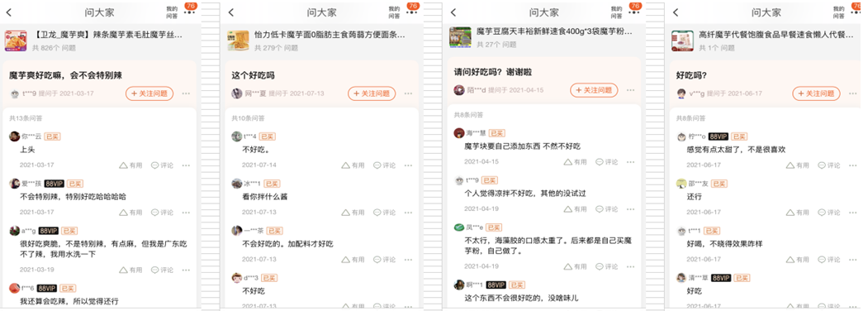View the profile avatar of answerer 你***云
The width and height of the screenshot is (868, 311).
coord(14,136)
